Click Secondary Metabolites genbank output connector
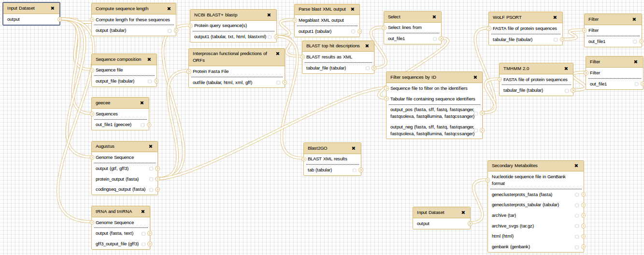 pos(584,247)
